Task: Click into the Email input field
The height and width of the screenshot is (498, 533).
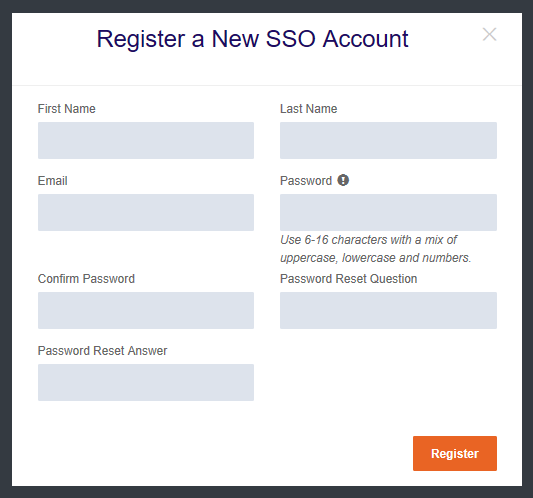Action: (146, 212)
